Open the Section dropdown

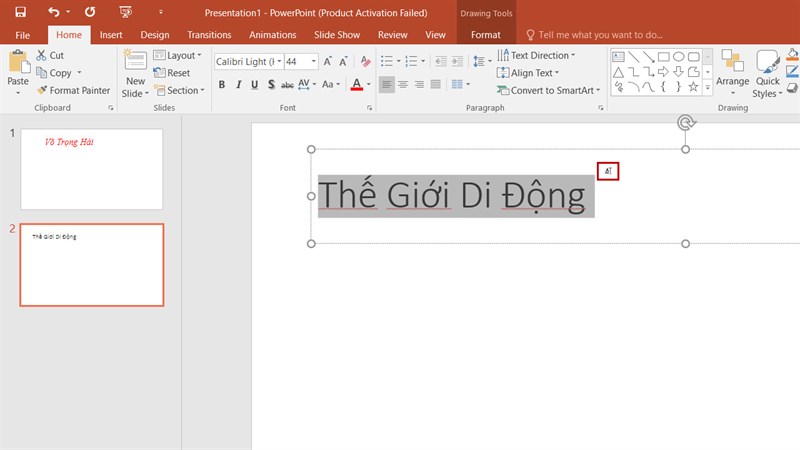(x=180, y=90)
